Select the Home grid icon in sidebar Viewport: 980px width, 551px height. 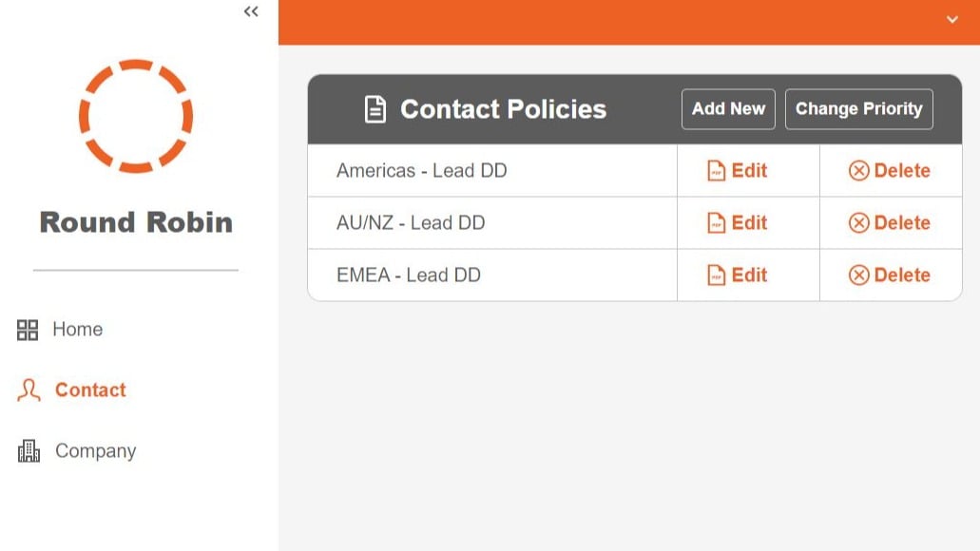click(28, 329)
